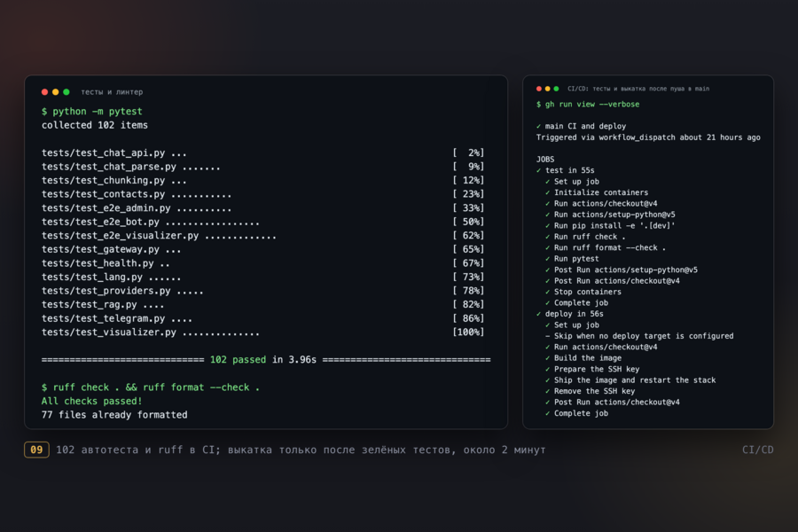This screenshot has width=798, height=532.
Task: Click the tests/test_chat_api.py row
Action: click(x=262, y=153)
